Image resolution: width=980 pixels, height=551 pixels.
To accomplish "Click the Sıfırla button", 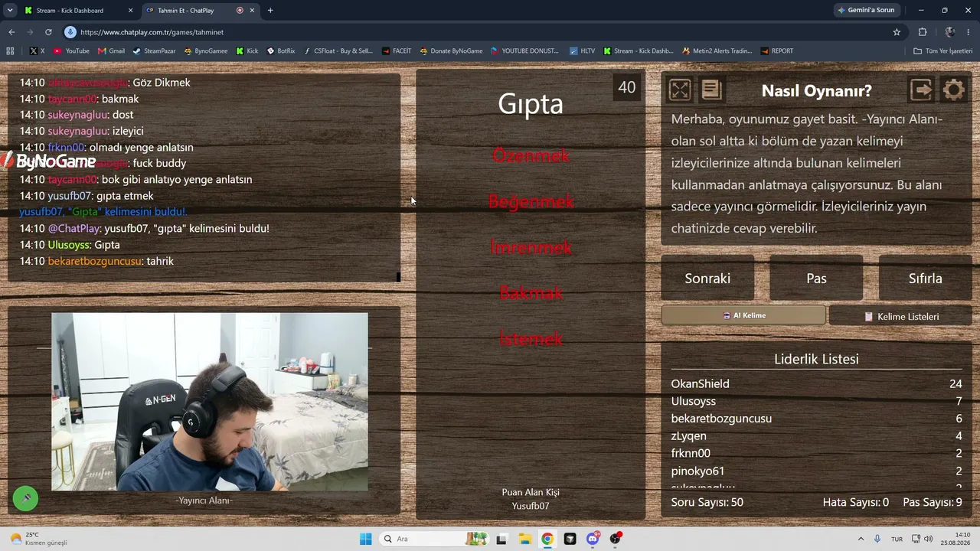I will point(925,279).
